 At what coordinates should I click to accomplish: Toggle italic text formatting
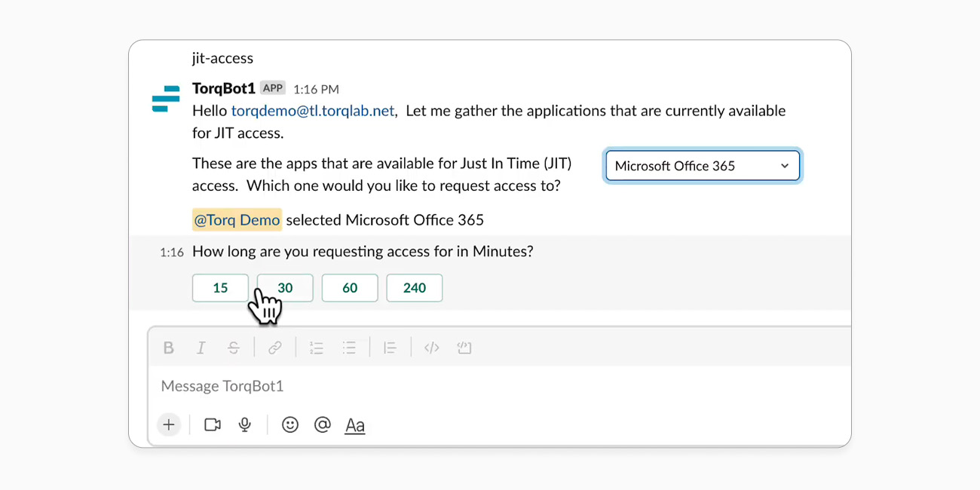point(201,348)
